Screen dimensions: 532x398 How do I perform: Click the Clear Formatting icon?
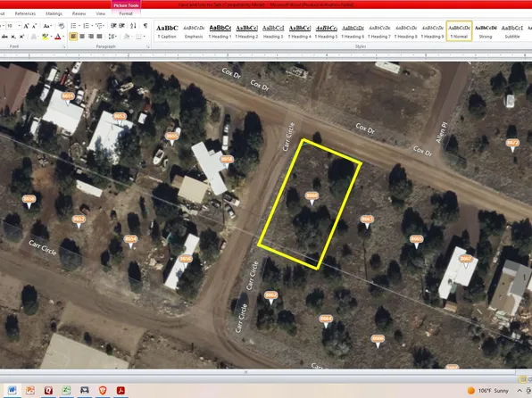point(61,26)
